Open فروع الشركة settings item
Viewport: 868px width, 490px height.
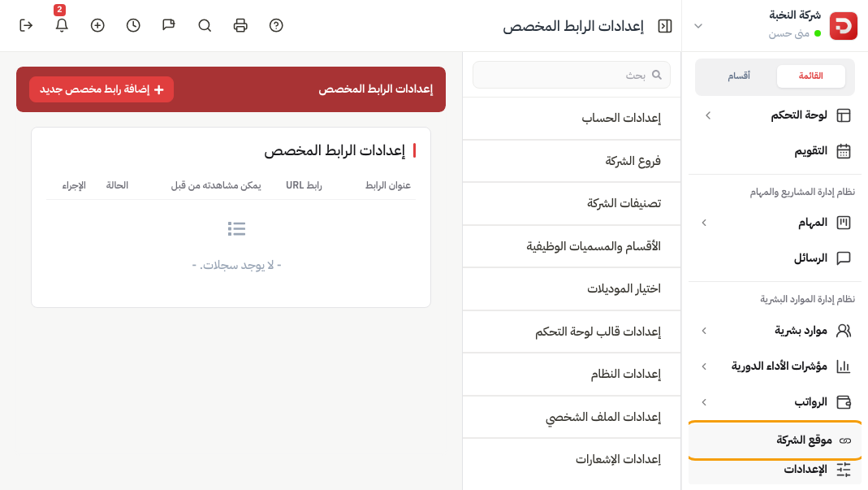point(572,161)
